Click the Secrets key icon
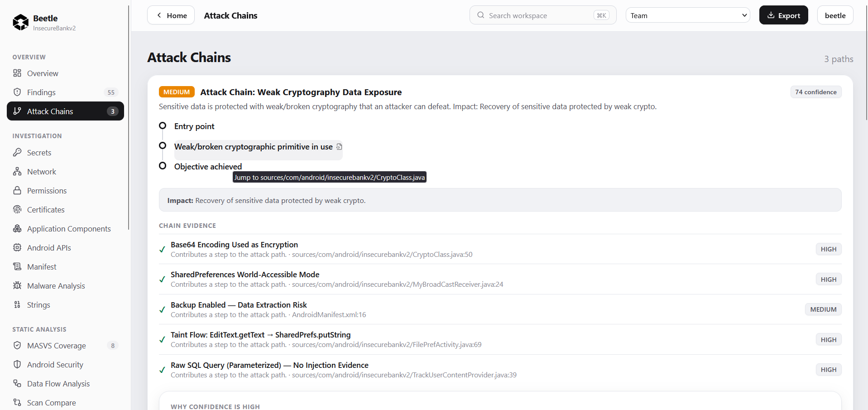The height and width of the screenshot is (410, 868). tap(17, 152)
